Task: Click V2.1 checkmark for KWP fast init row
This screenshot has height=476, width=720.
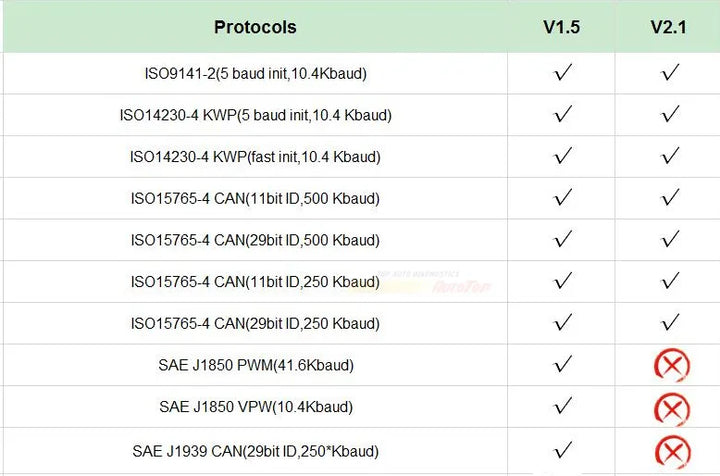Action: tap(670, 156)
